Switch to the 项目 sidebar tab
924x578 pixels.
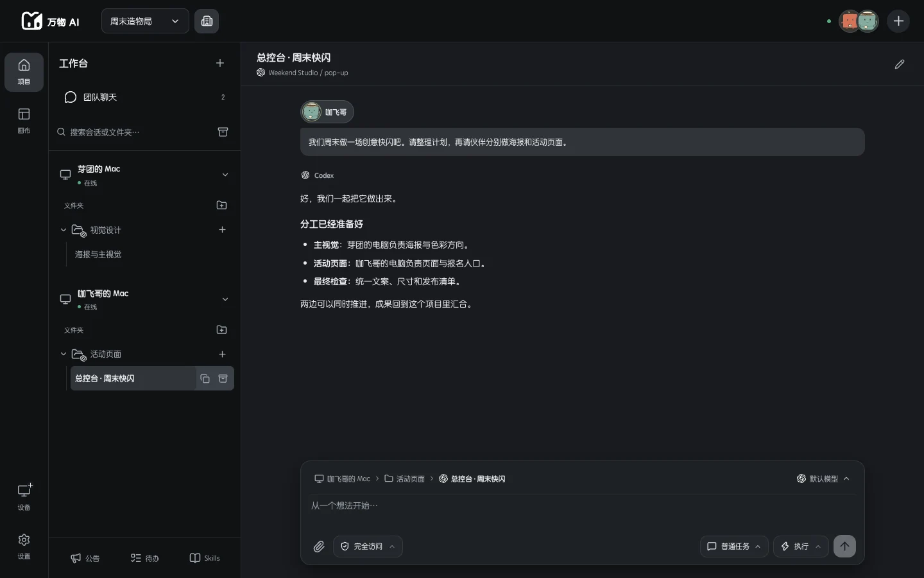[x=24, y=72]
